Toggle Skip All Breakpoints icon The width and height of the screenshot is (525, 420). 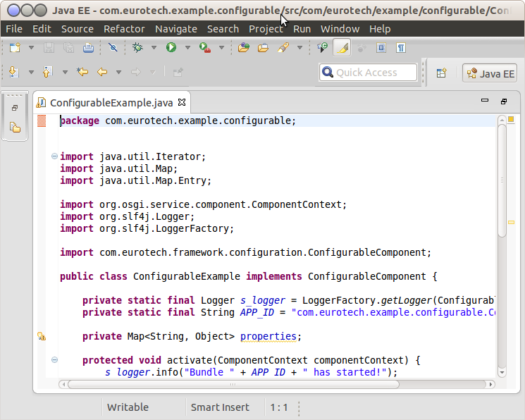point(113,48)
